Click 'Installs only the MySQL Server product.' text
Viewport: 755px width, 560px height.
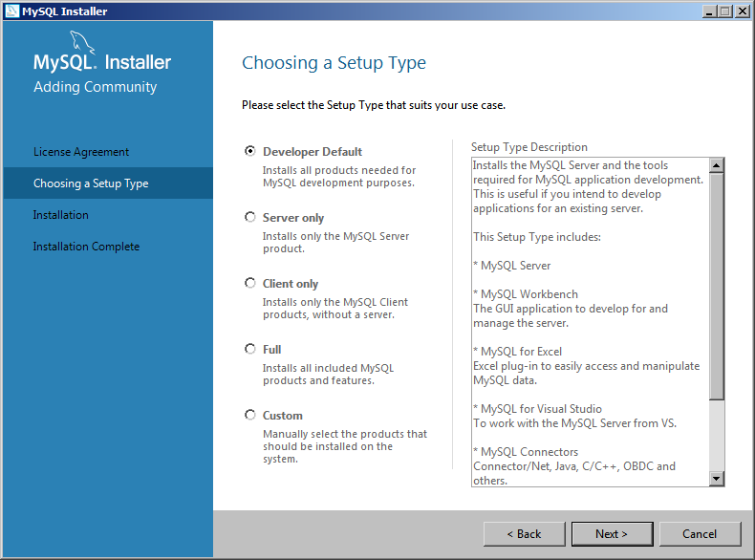(x=335, y=242)
